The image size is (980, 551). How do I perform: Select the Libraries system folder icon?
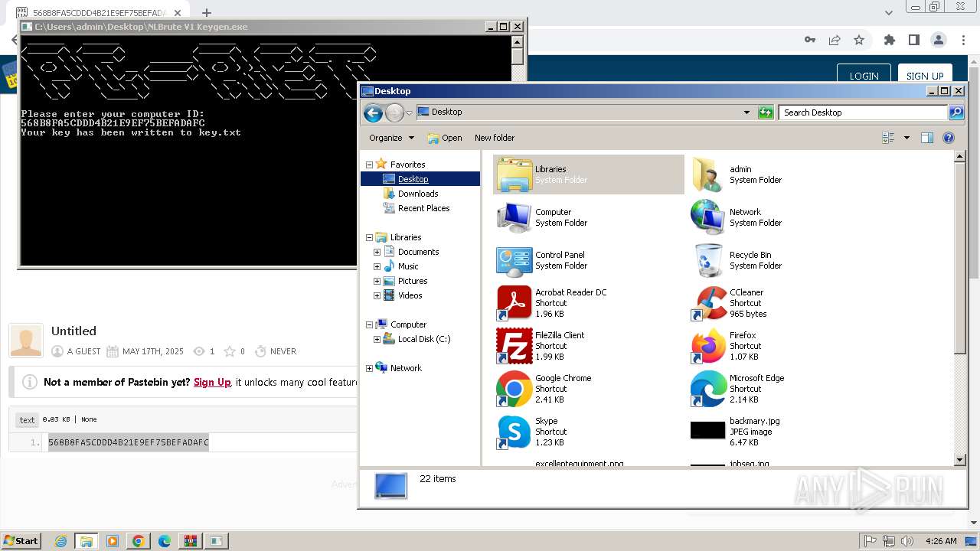[514, 174]
